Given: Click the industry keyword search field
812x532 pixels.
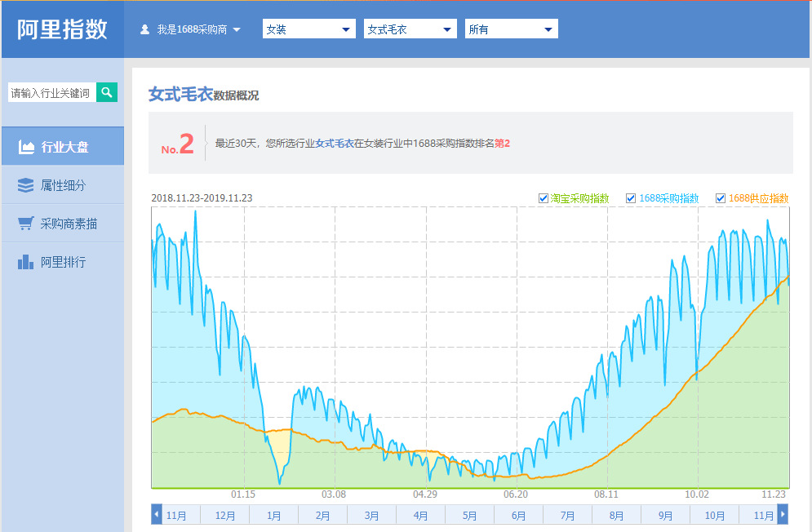Looking at the screenshot, I should 51,92.
